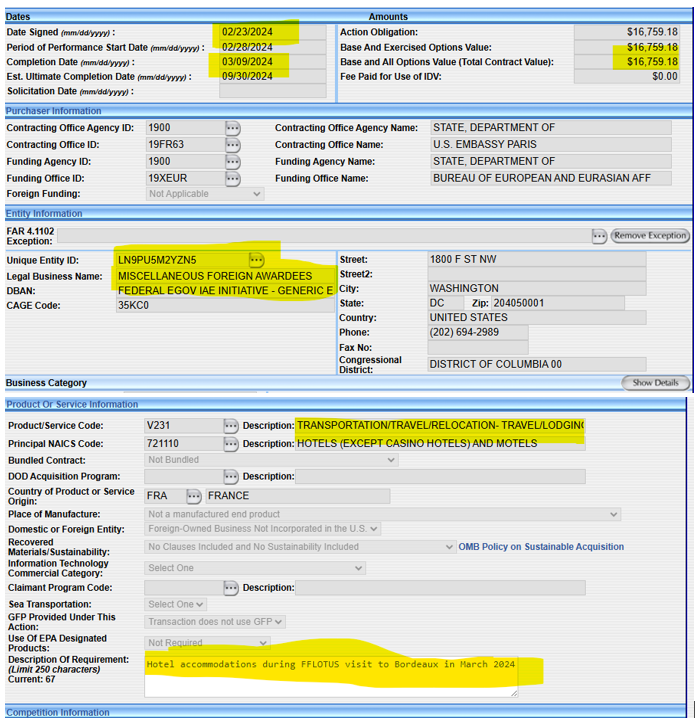Click Action Obligation amount field

(x=627, y=32)
